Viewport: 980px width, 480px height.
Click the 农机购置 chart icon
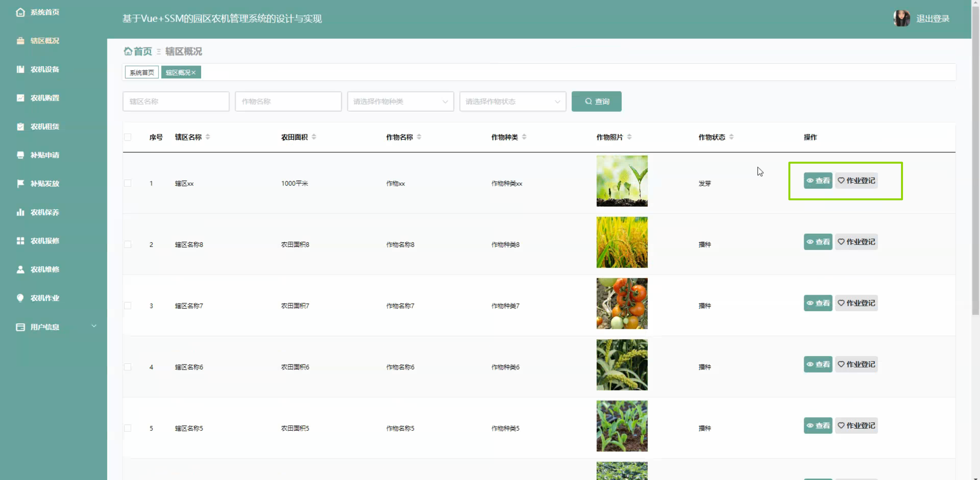[x=20, y=98]
